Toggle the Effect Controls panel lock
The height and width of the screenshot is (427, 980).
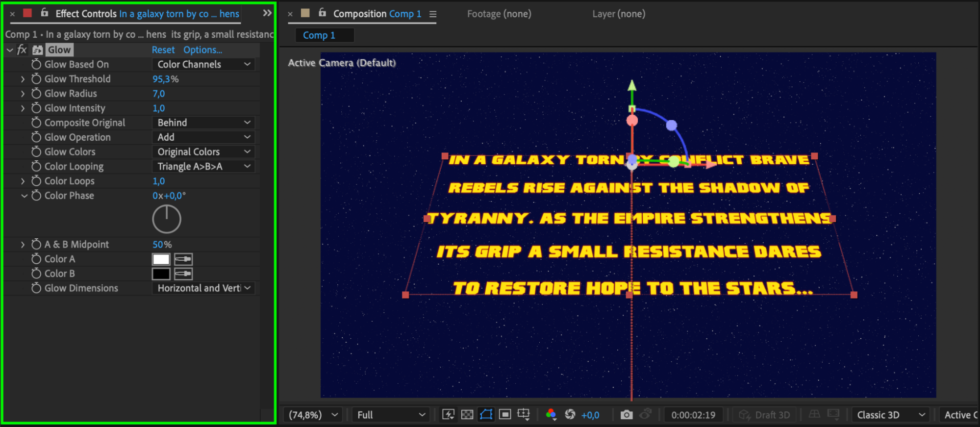[44, 13]
